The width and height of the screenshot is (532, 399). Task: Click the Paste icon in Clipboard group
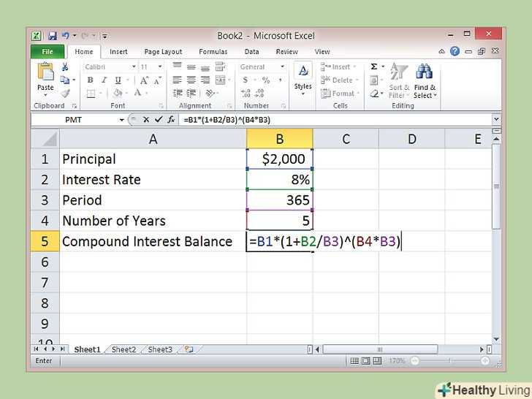(45, 73)
